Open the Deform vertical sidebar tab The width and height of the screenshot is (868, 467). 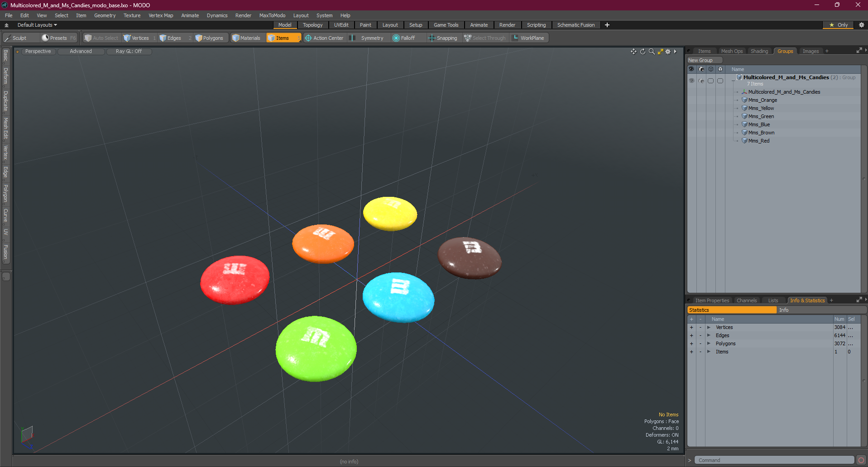6,76
